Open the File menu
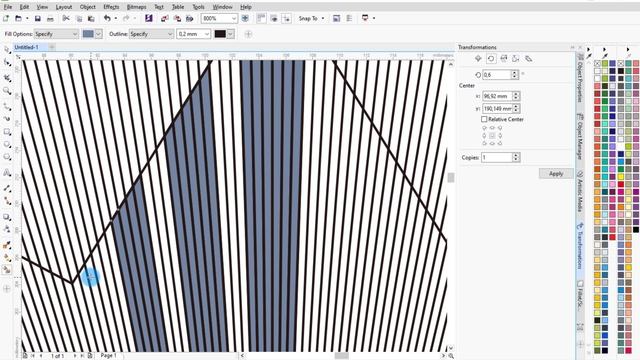The width and height of the screenshot is (640, 360). (8, 7)
